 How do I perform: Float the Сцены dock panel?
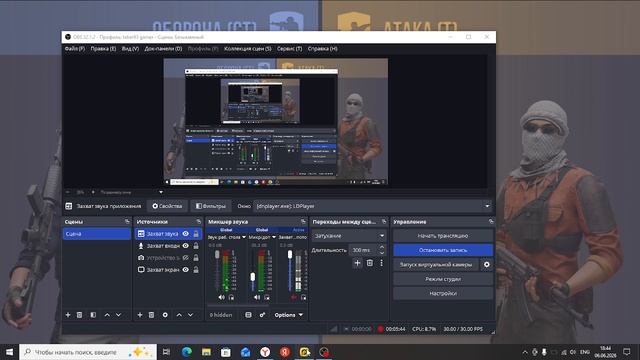tap(127, 222)
